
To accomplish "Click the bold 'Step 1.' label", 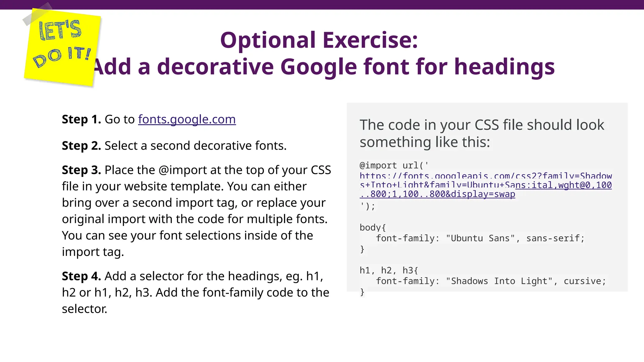I will (x=81, y=120).
